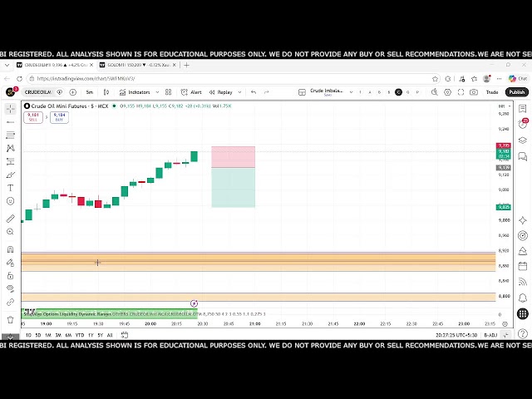Open the grid apps button in right sidebar
Viewport: 532px width, 399px height.
(x=523, y=314)
